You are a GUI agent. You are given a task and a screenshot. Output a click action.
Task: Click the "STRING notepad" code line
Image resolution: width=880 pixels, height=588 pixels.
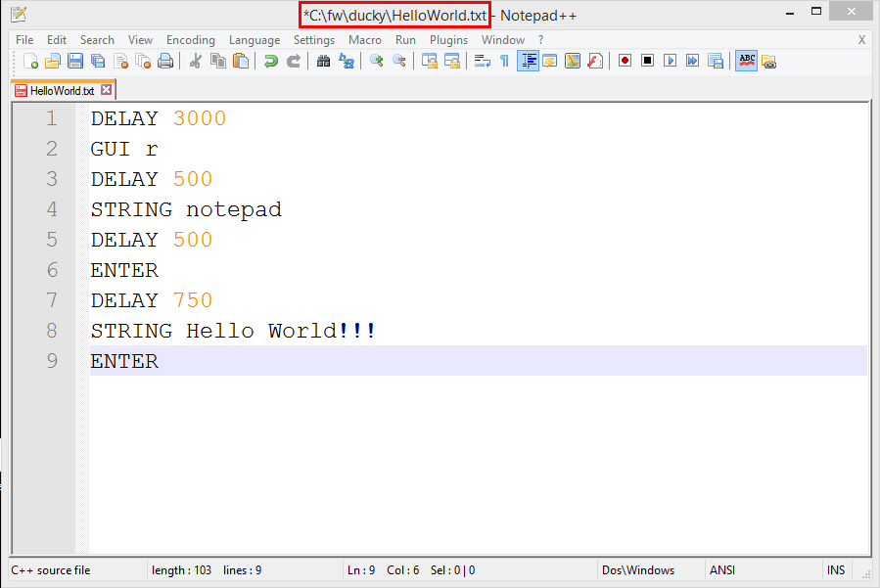186,209
